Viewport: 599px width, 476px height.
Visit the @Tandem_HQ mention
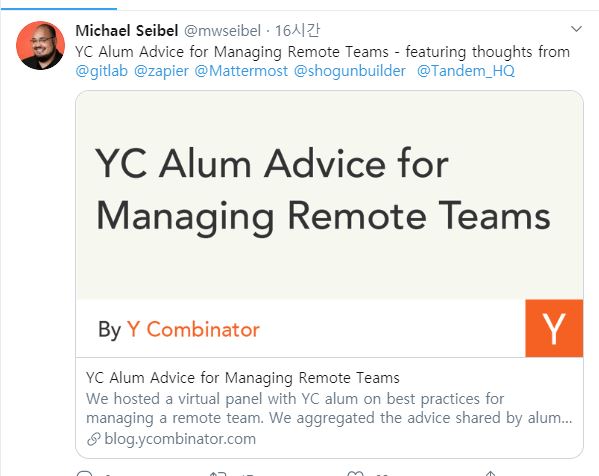click(466, 71)
